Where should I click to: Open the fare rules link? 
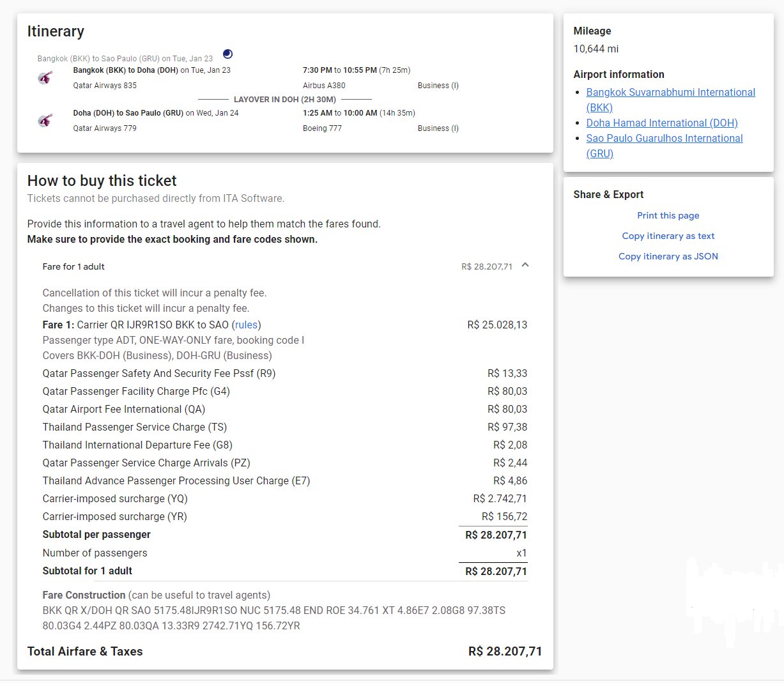(246, 325)
